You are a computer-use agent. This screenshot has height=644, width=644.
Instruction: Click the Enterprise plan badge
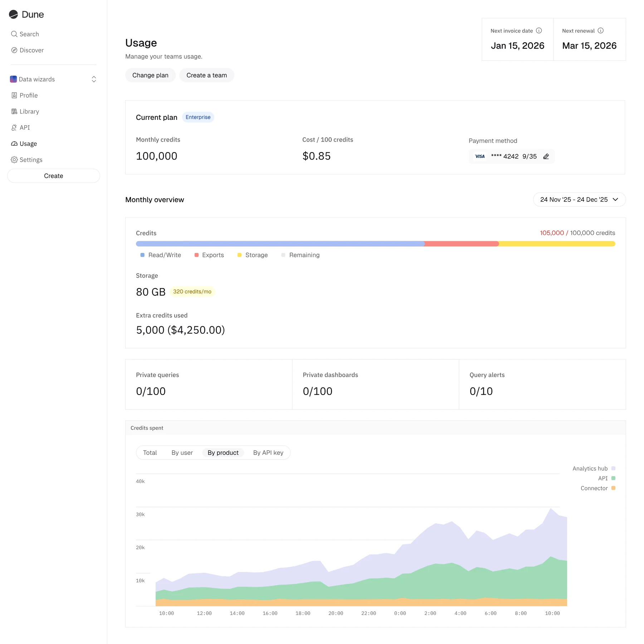pyautogui.click(x=198, y=117)
